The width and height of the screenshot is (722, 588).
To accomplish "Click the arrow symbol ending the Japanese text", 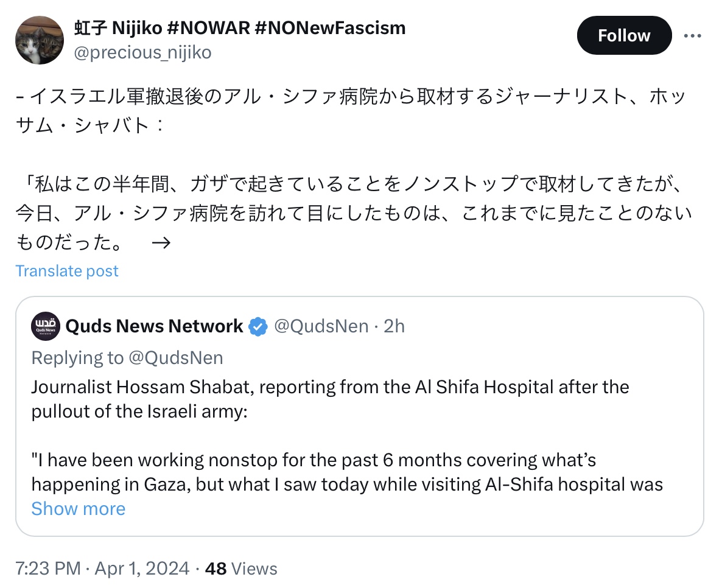I will [x=161, y=243].
